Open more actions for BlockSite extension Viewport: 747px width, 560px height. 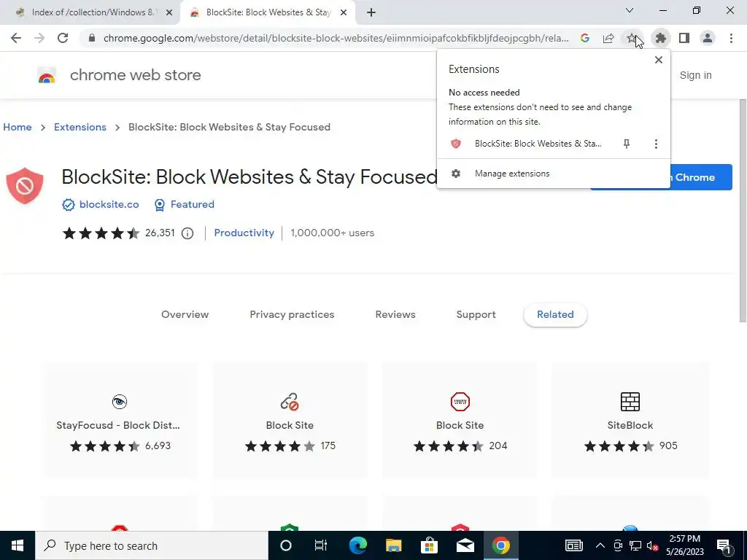pyautogui.click(x=656, y=144)
